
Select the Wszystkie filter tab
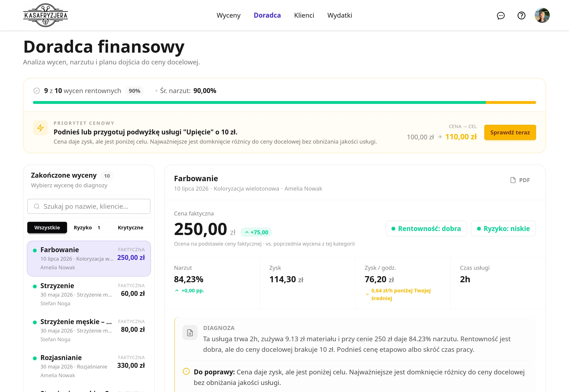(x=47, y=227)
